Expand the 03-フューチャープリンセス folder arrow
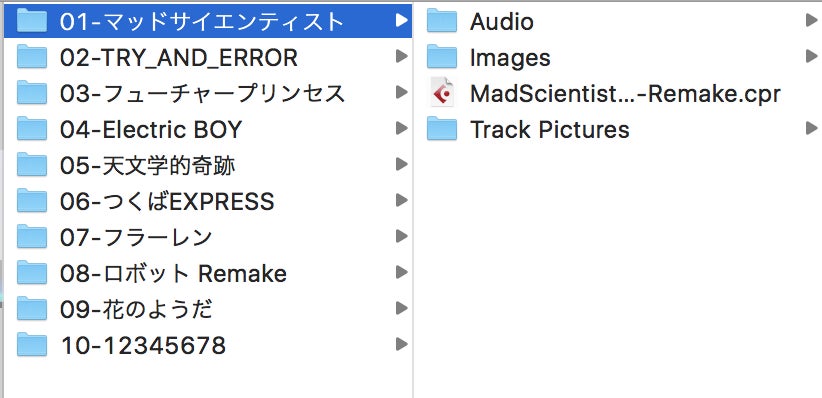Viewport: 822px width, 398px height. pyautogui.click(x=402, y=92)
